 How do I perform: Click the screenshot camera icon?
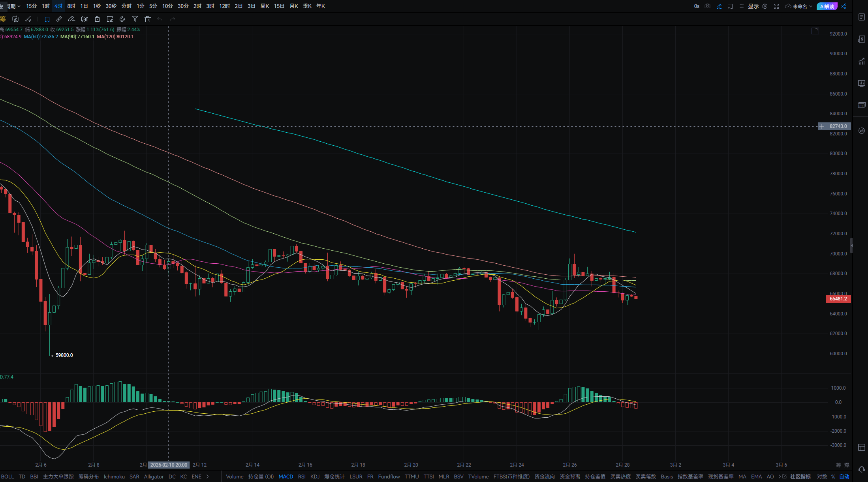click(707, 6)
